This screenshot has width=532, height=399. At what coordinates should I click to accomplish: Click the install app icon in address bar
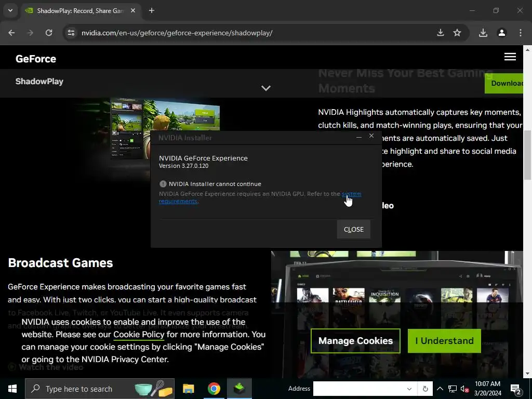(x=441, y=33)
